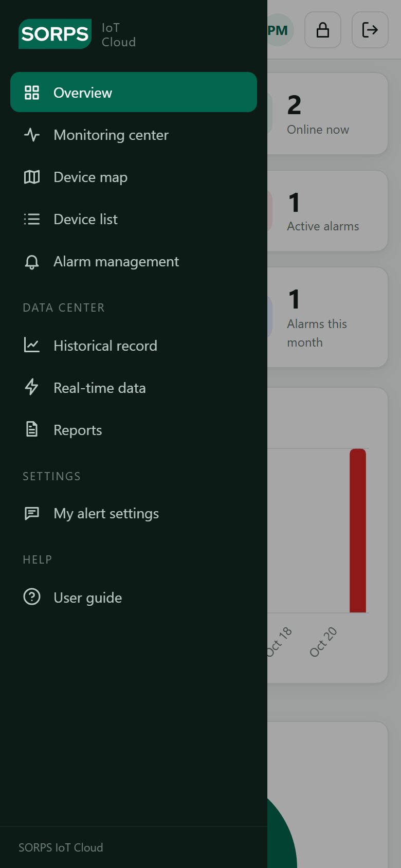Click the red bar in the chart
Viewport: 401px width, 868px height.
tap(358, 531)
